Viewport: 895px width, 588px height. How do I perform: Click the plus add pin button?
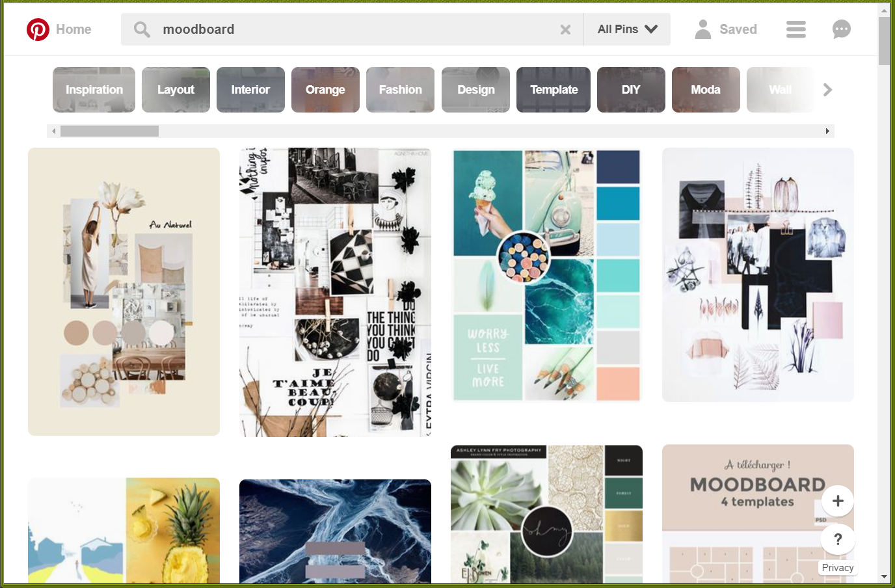[838, 501]
